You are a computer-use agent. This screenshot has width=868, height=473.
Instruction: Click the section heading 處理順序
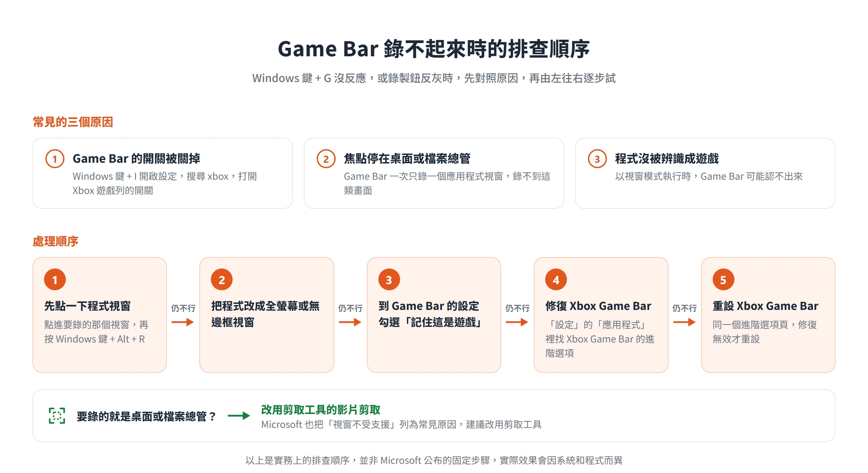coord(56,241)
